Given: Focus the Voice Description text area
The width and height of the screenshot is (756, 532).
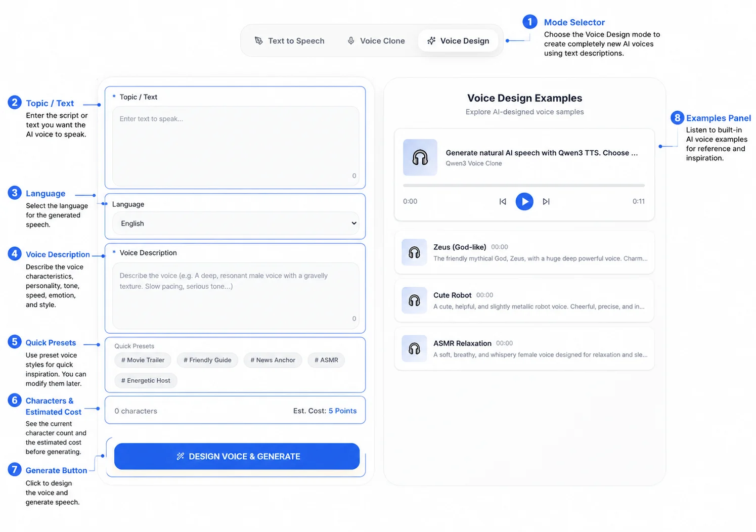Looking at the screenshot, I should pyautogui.click(x=236, y=296).
